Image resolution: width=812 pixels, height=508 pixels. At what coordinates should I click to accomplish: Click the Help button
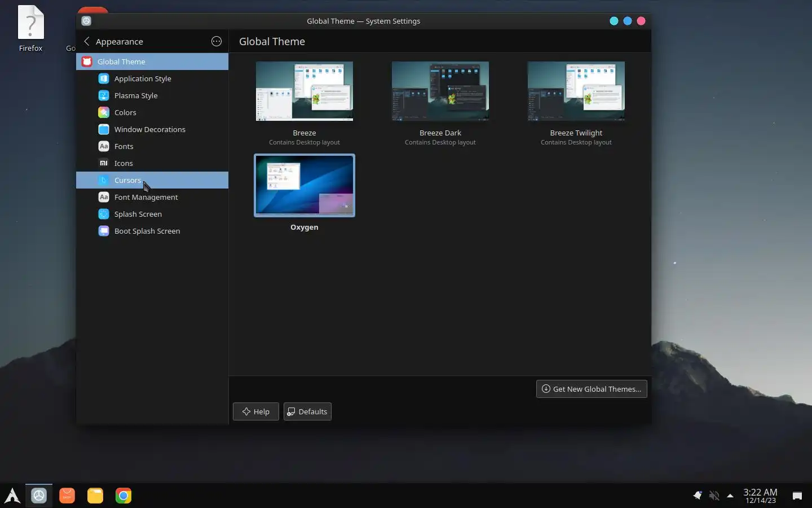click(x=256, y=411)
